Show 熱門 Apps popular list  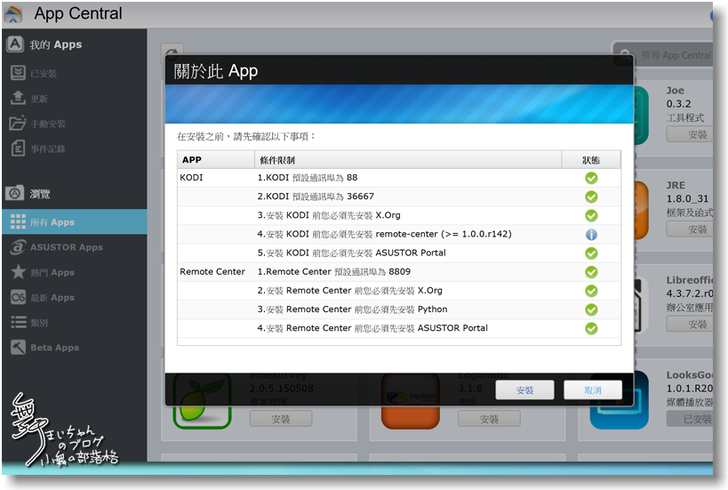tap(50, 272)
